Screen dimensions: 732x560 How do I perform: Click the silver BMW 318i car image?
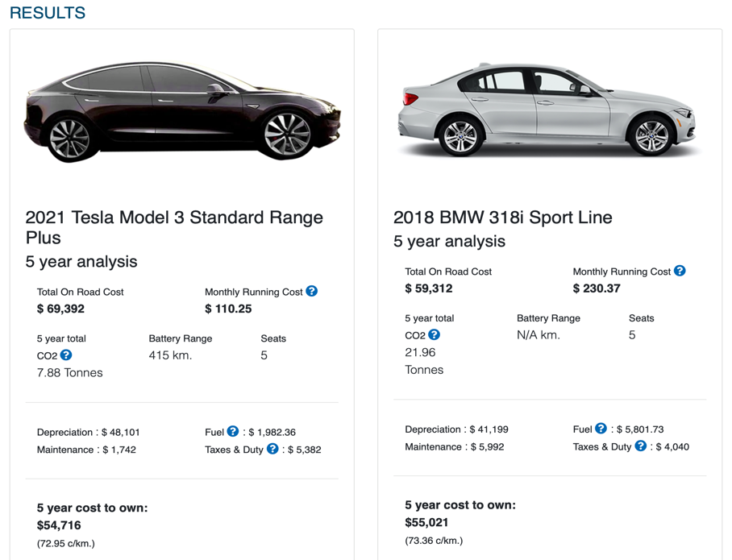pyautogui.click(x=546, y=110)
